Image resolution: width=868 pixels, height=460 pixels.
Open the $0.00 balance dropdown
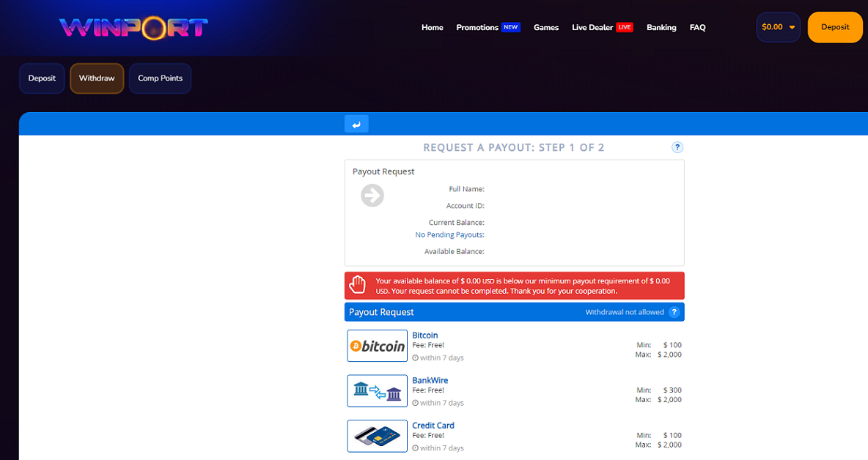tap(778, 26)
